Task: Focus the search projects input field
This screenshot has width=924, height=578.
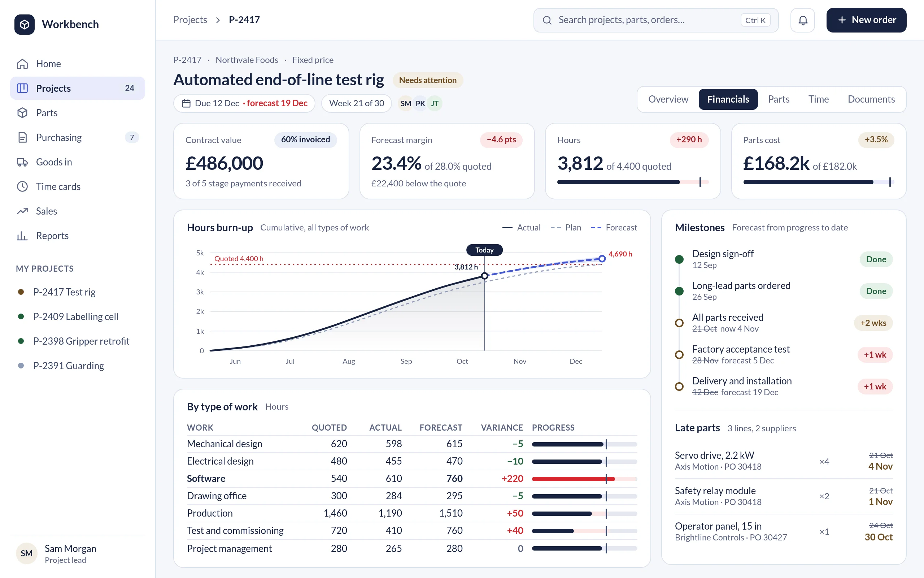Action: (656, 20)
